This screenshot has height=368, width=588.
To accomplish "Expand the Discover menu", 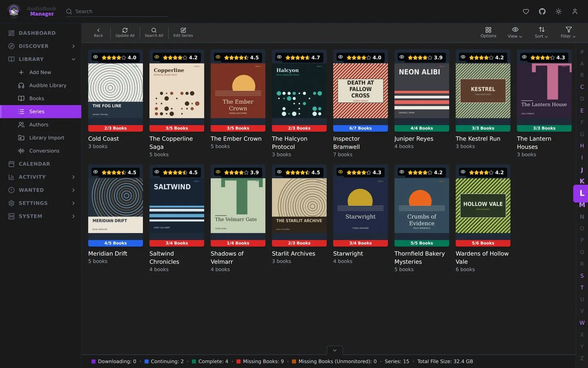I will coord(41,46).
